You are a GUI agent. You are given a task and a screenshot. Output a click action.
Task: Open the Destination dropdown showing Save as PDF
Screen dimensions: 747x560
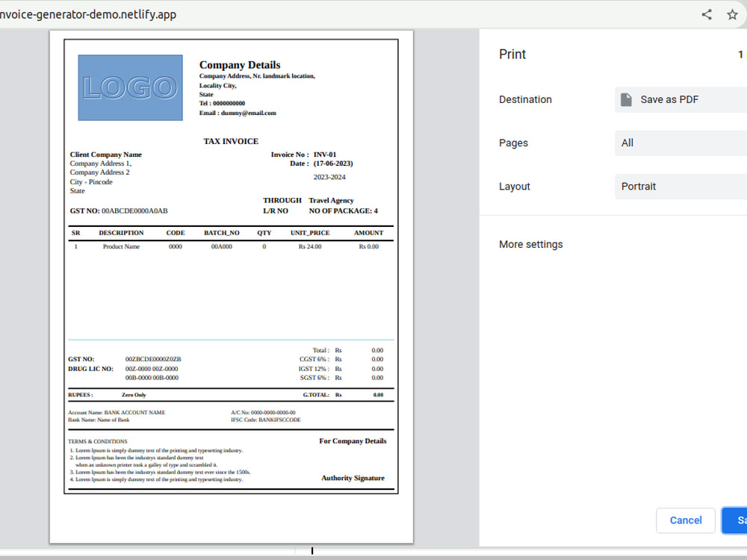point(681,99)
